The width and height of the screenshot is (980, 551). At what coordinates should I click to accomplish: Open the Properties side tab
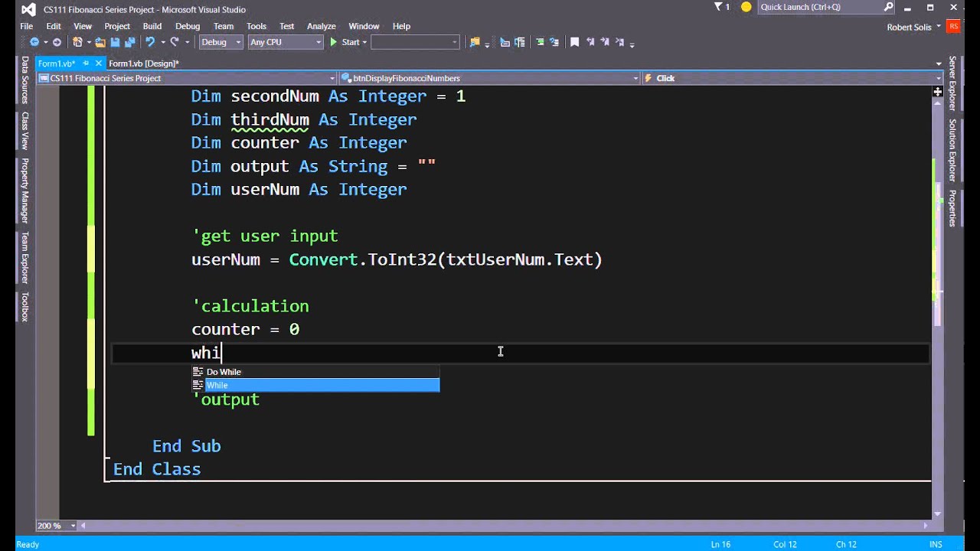tap(952, 208)
